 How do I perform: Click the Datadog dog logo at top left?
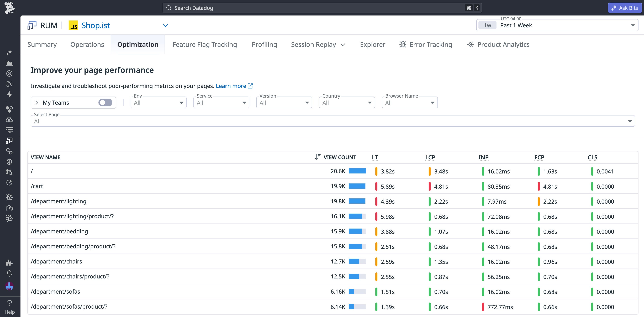9,8
